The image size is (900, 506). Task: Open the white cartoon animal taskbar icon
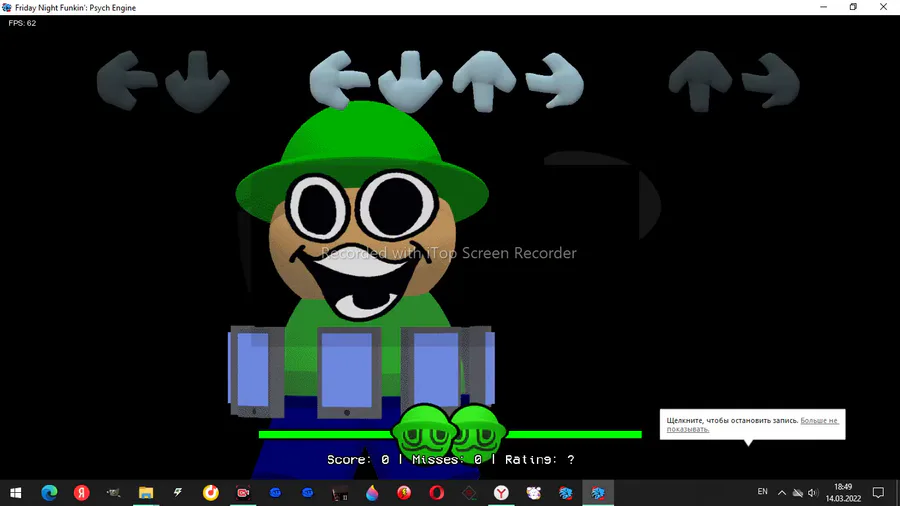coord(533,493)
